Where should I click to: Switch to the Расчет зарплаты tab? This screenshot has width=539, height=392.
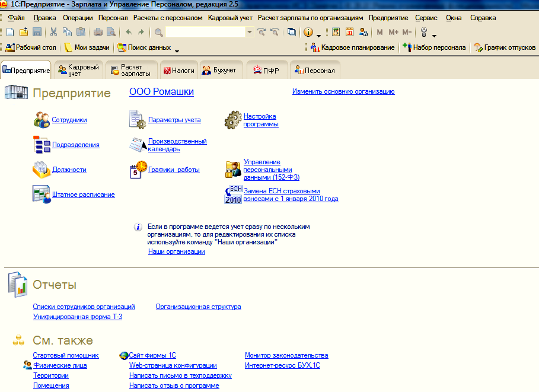[x=132, y=70]
